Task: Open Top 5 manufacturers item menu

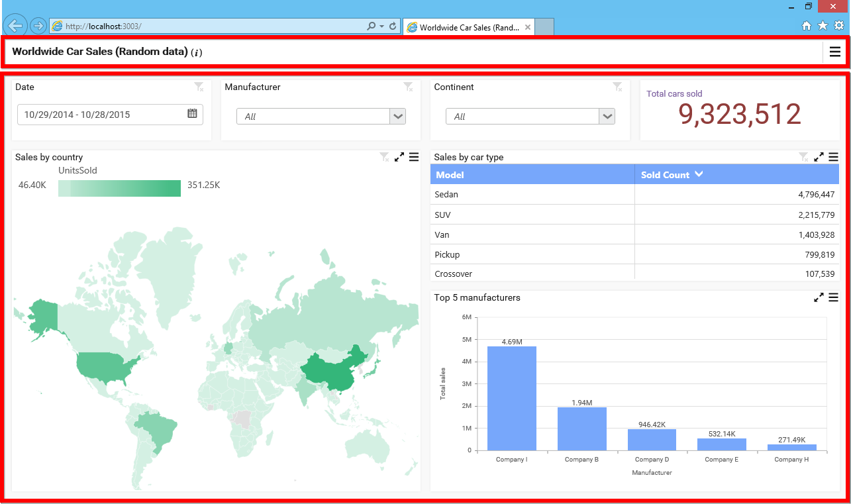Action: [x=834, y=297]
